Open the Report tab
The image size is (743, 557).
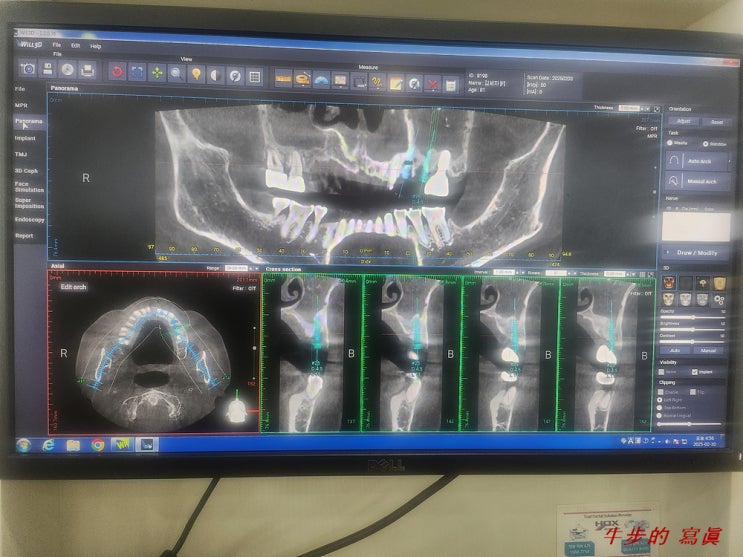(x=24, y=236)
